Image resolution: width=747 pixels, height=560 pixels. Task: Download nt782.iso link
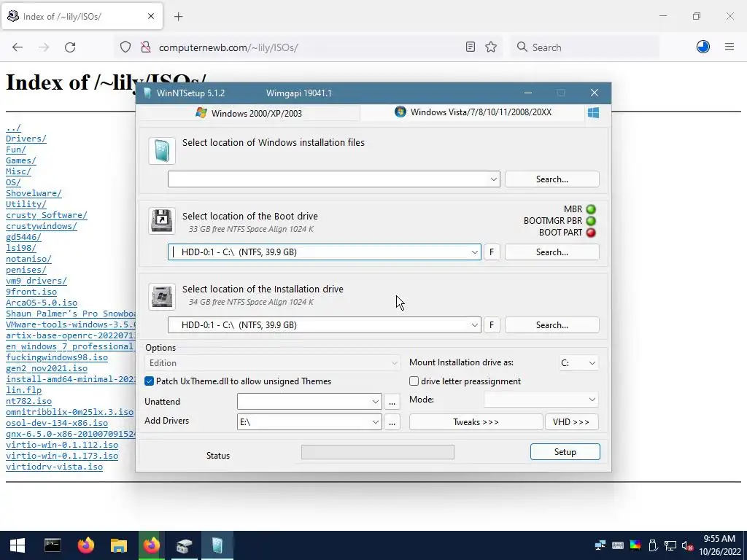(28, 401)
